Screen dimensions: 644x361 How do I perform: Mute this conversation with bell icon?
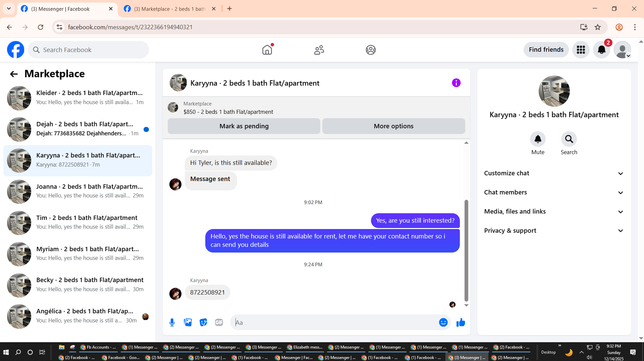point(538,139)
